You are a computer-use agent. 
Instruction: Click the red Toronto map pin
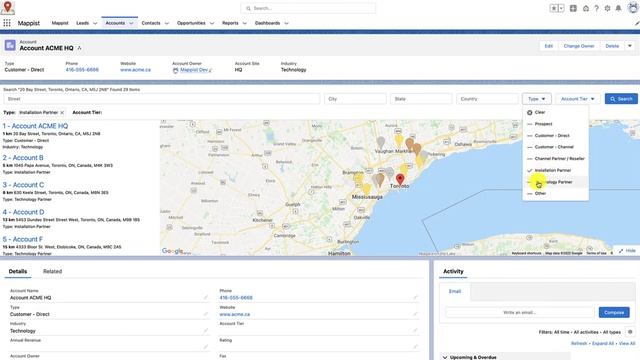(400, 179)
